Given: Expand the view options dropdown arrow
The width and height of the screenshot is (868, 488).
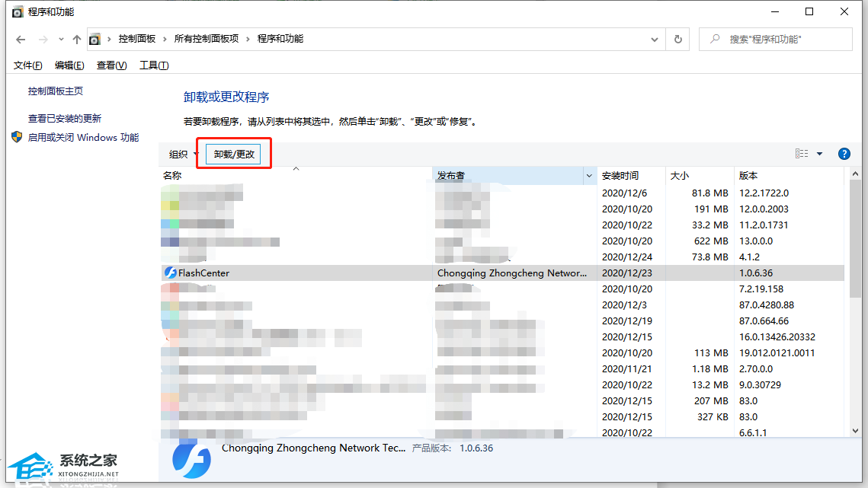Looking at the screenshot, I should [819, 154].
